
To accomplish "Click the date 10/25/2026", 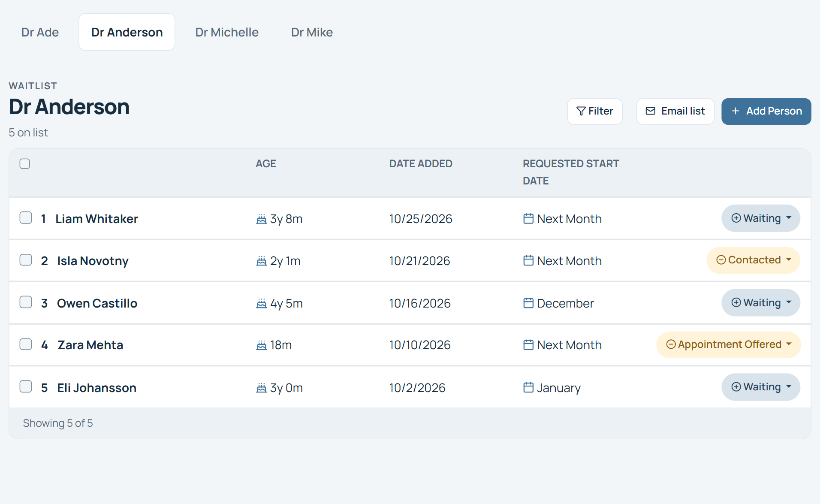I will [x=421, y=219].
